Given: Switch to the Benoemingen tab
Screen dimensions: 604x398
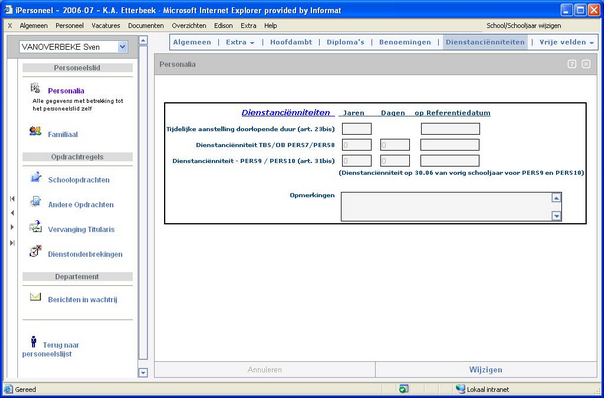Looking at the screenshot, I should tap(405, 42).
